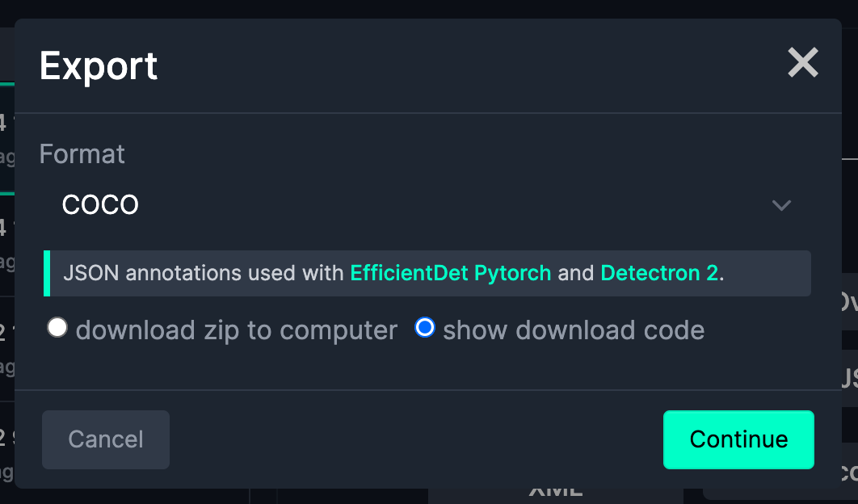This screenshot has height=504, width=858.
Task: Click the Format field label
Action: pos(82,153)
